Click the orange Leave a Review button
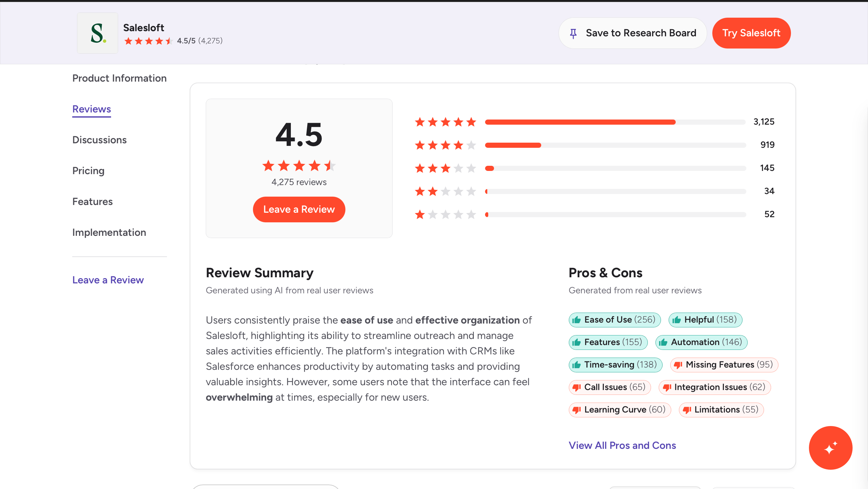 pos(299,209)
